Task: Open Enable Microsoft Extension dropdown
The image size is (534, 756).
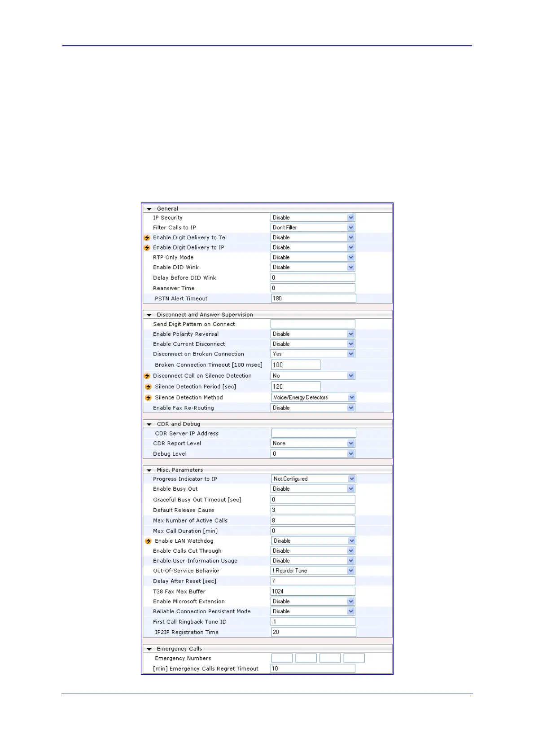Action: 313,602
